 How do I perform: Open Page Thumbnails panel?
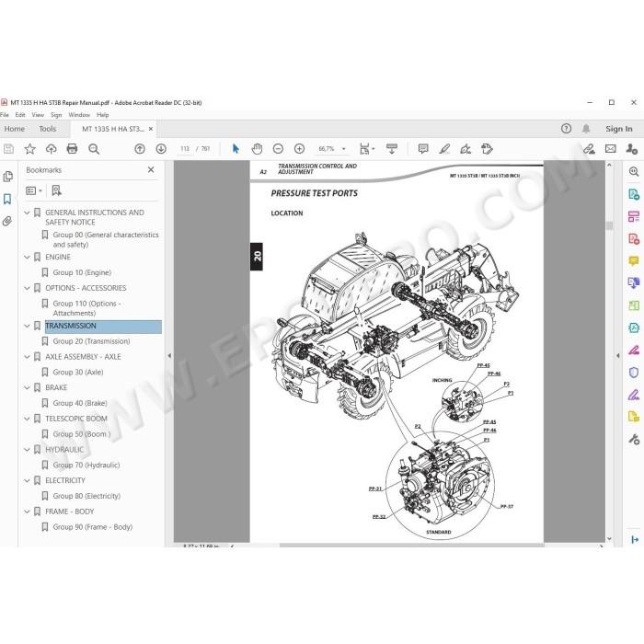tap(7, 177)
